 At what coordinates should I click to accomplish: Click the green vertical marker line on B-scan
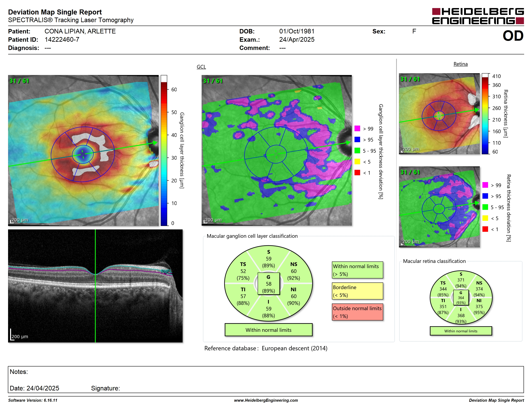click(95, 286)
